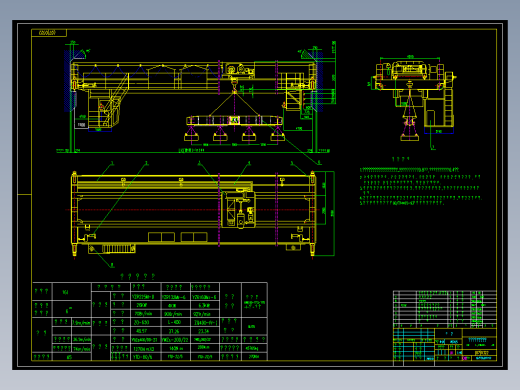Click the trolley assembly in the plan view
Image resolution: width=520 pixels, height=390 pixels.
(238, 209)
